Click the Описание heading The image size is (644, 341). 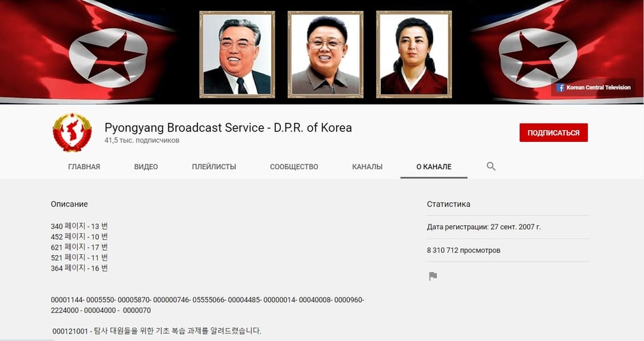pyautogui.click(x=70, y=204)
